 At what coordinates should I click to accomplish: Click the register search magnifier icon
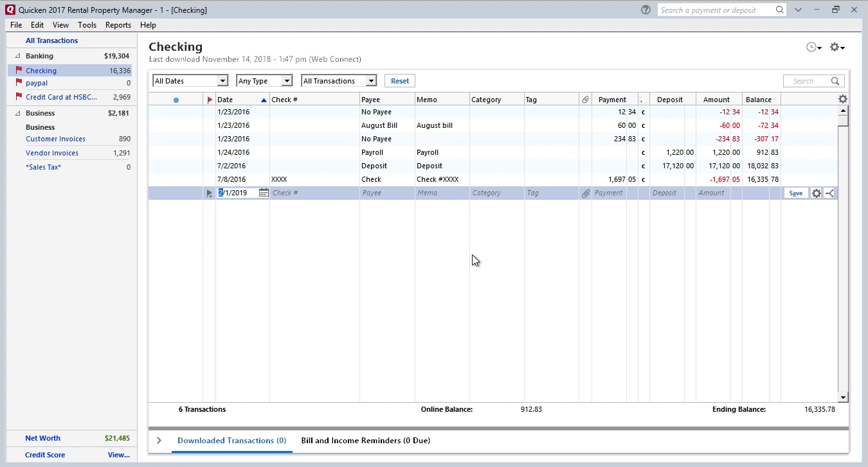click(835, 81)
